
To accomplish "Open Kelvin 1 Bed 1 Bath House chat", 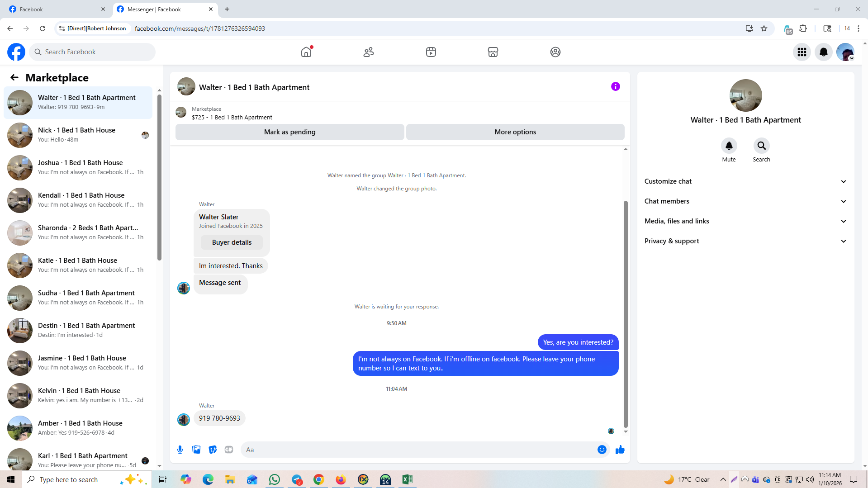I will 78,396.
